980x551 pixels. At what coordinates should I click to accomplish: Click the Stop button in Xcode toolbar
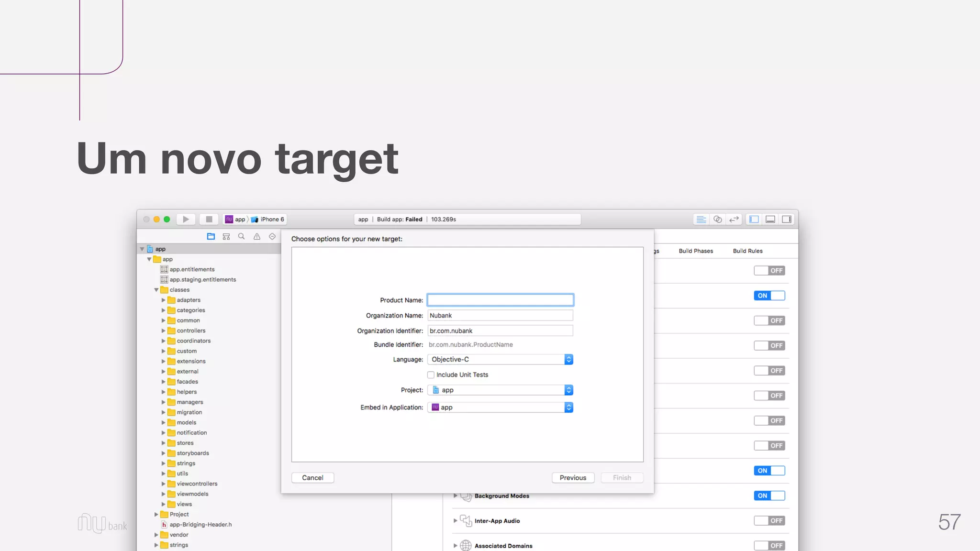click(209, 219)
